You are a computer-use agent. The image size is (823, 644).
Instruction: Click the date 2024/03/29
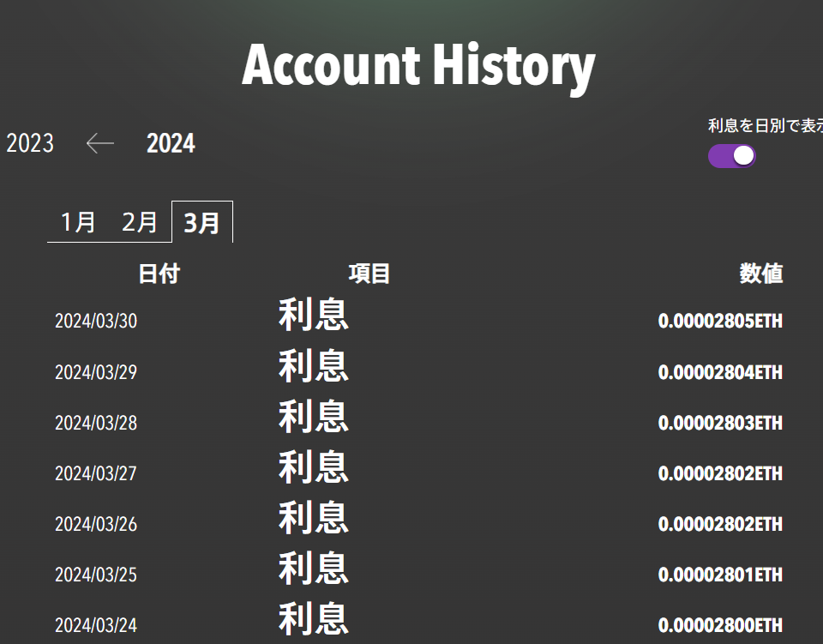click(x=96, y=372)
